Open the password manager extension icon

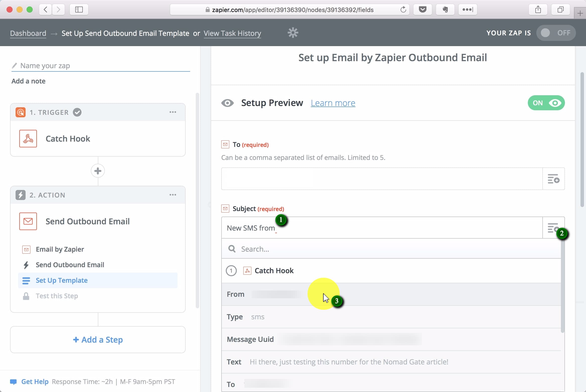coord(468,10)
